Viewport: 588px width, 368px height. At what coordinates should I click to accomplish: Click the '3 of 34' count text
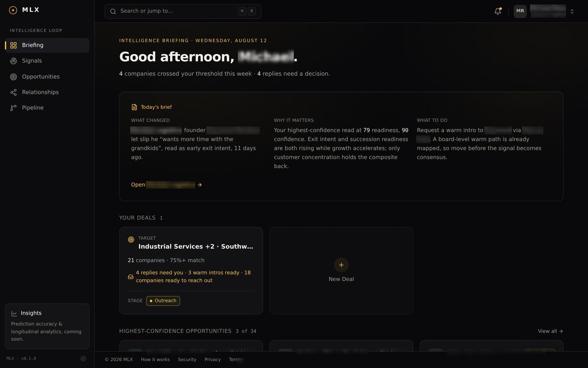click(x=246, y=331)
